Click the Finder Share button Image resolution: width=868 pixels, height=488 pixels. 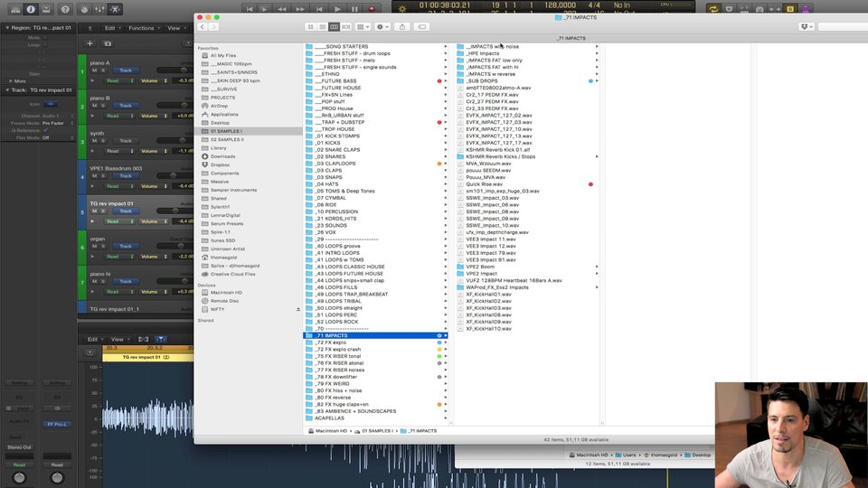401,26
